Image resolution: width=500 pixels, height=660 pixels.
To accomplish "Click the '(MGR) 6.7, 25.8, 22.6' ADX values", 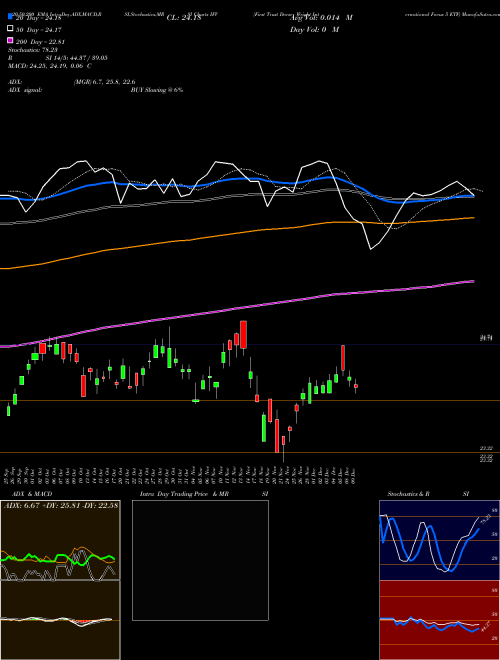I will tap(104, 82).
